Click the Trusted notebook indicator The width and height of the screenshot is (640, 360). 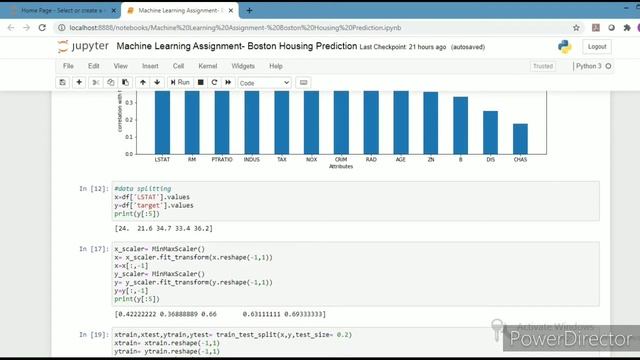coord(543,66)
